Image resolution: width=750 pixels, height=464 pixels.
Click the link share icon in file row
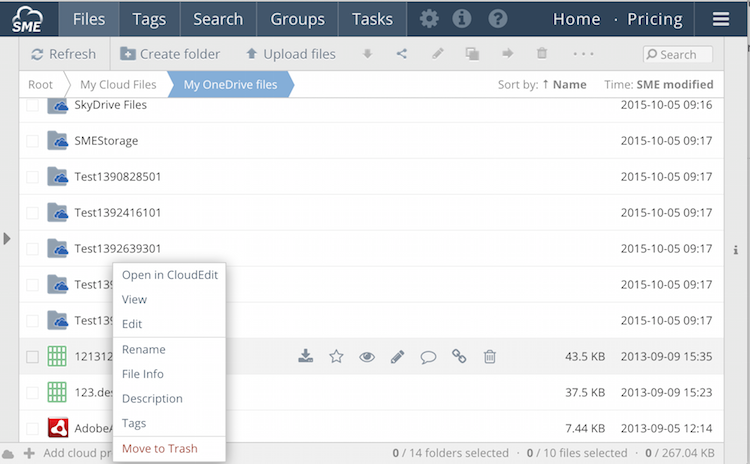[459, 356]
